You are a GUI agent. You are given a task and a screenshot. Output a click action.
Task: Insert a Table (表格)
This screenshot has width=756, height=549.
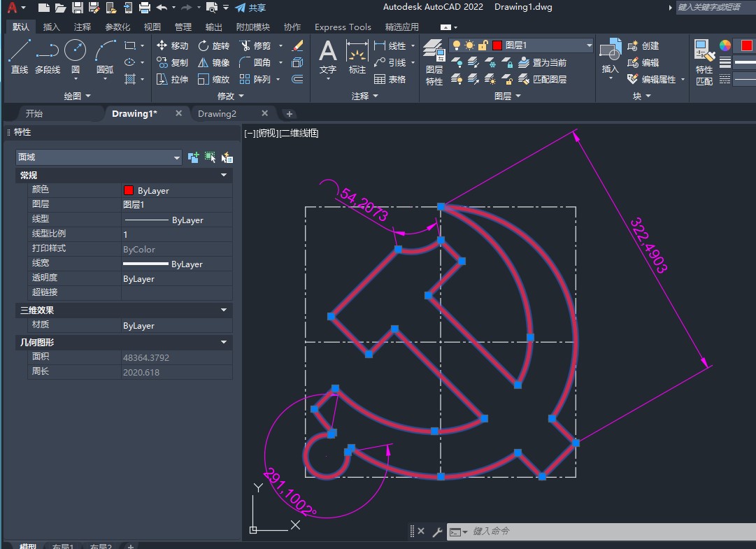pos(390,80)
